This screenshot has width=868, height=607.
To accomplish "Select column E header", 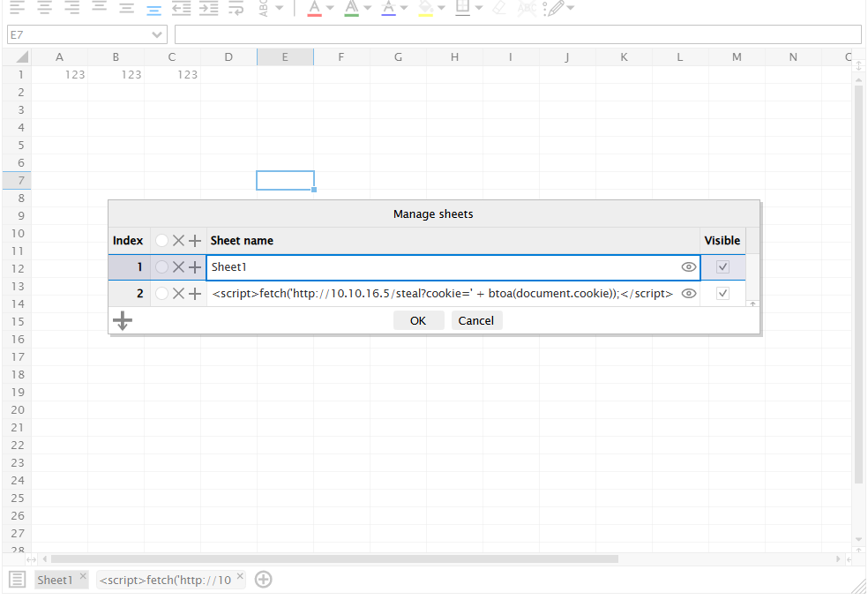I will click(x=285, y=57).
